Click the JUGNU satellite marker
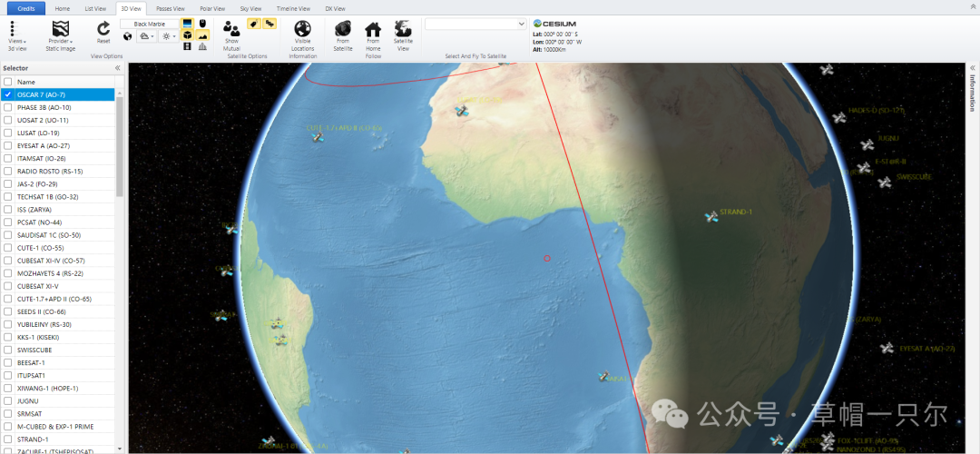The image size is (980, 454). click(x=867, y=145)
